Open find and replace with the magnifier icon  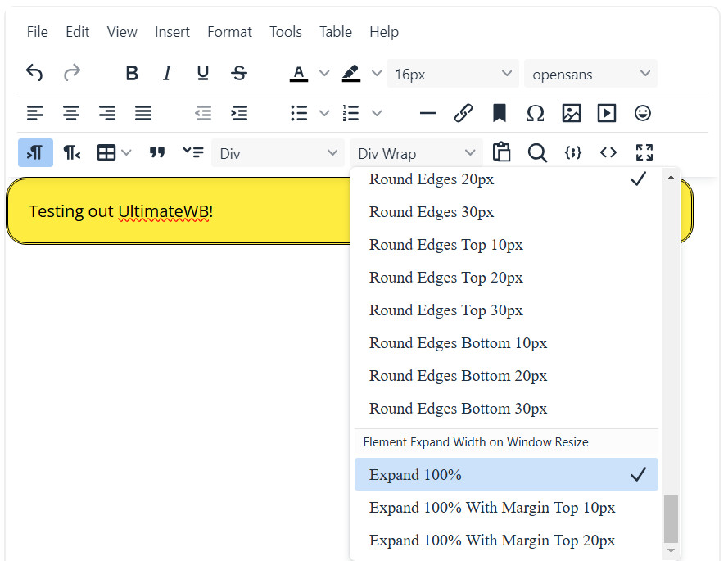(x=537, y=152)
